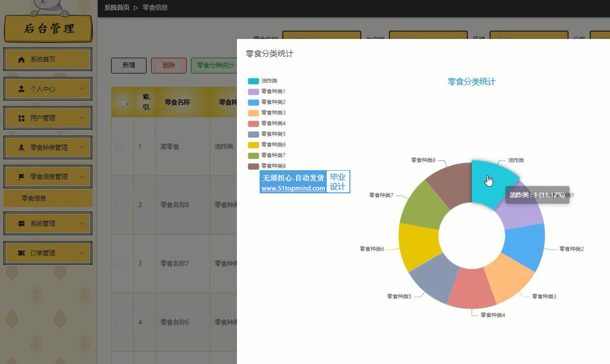Expand the 订单管理 menu chevron

point(82,253)
